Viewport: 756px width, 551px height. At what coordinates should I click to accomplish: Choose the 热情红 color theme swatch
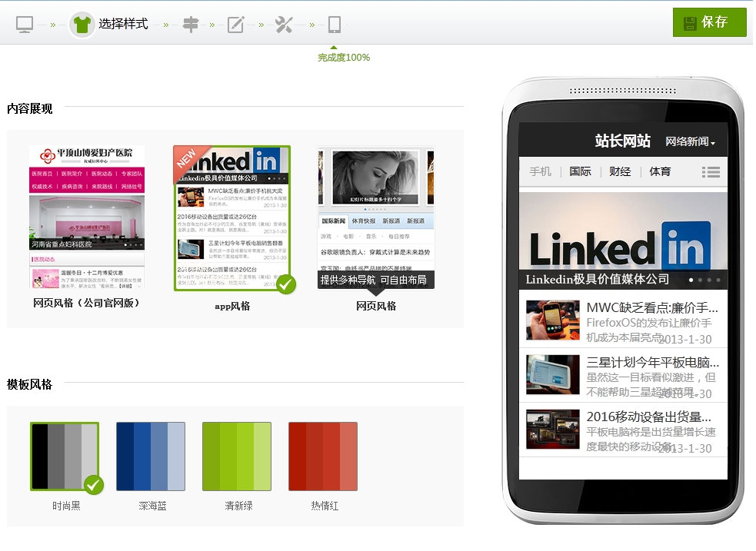point(323,456)
